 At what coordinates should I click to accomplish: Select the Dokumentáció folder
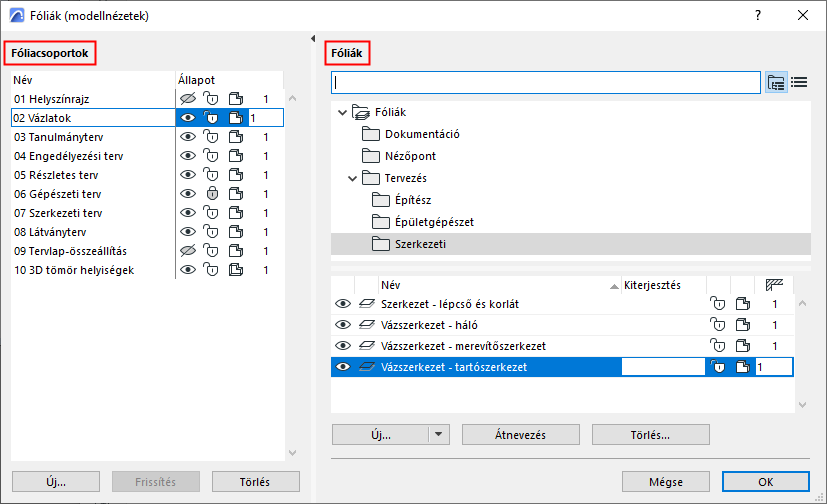(423, 134)
